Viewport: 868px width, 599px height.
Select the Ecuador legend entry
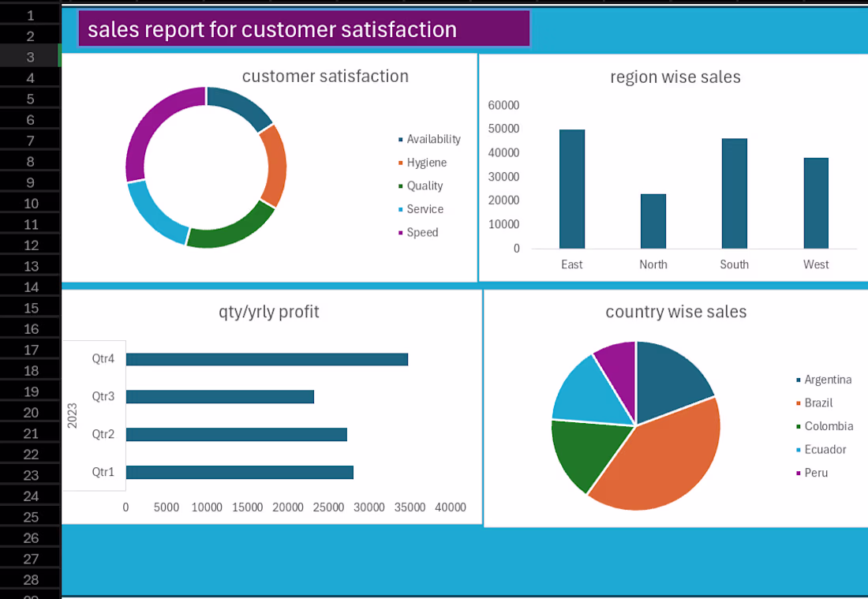point(821,450)
